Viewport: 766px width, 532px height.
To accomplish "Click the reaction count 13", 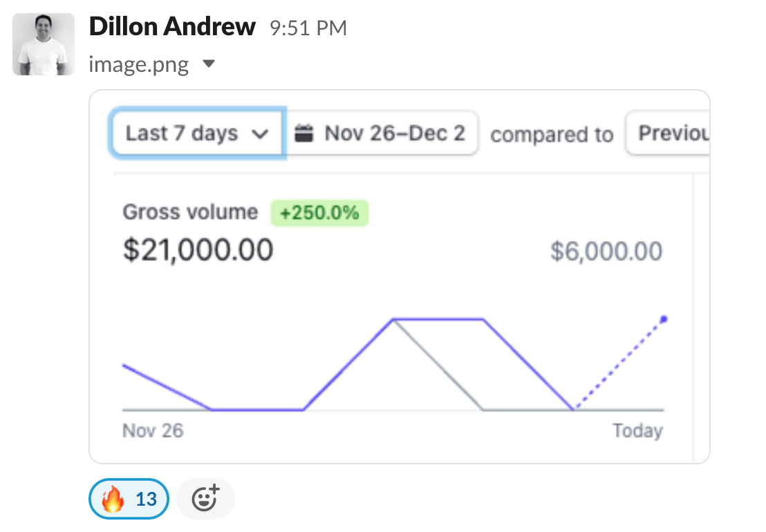I will pyautogui.click(x=147, y=499).
